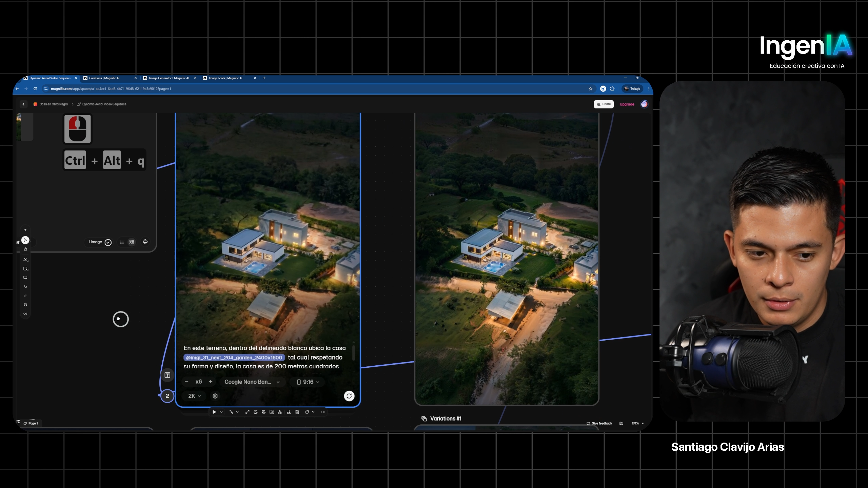This screenshot has width=868, height=488.
Task: Click the white regenerate refresh button
Action: pyautogui.click(x=349, y=396)
